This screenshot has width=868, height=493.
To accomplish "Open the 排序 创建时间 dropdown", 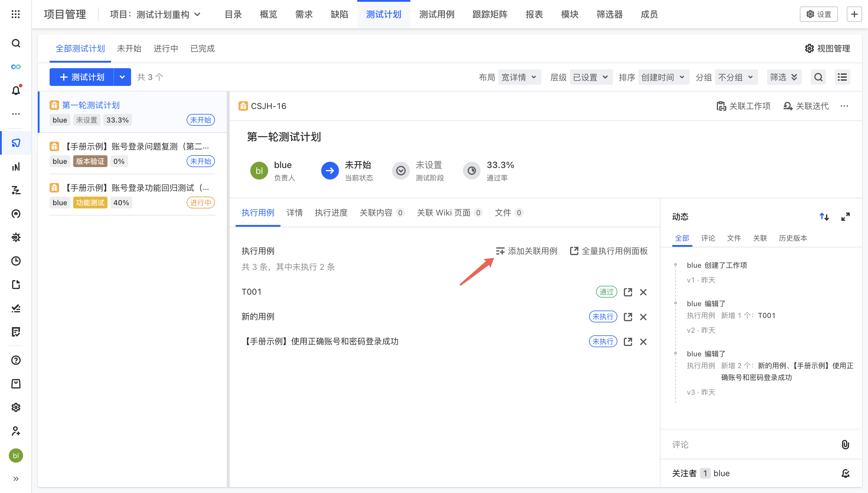I will 663,77.
